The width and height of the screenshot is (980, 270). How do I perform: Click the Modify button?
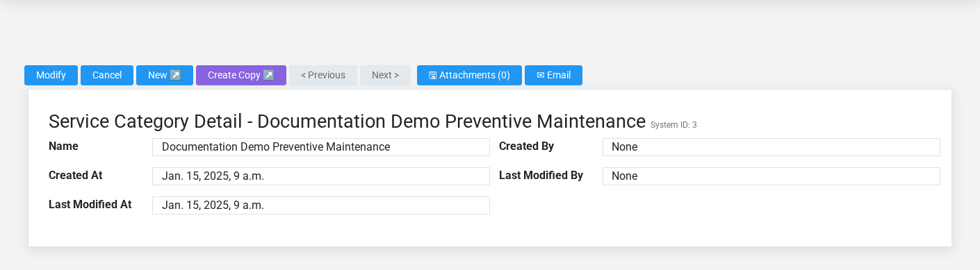pyautogui.click(x=51, y=75)
